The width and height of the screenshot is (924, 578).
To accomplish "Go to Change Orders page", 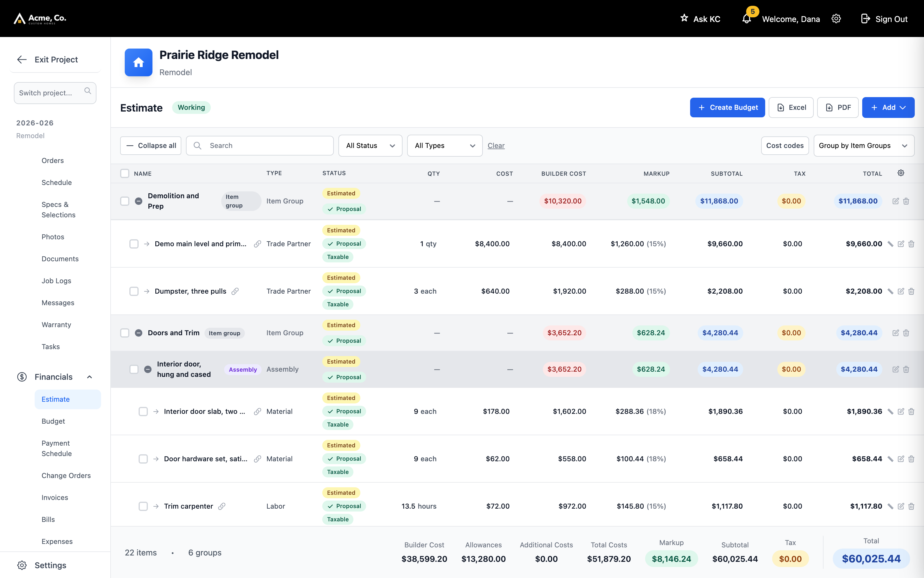I will (66, 476).
